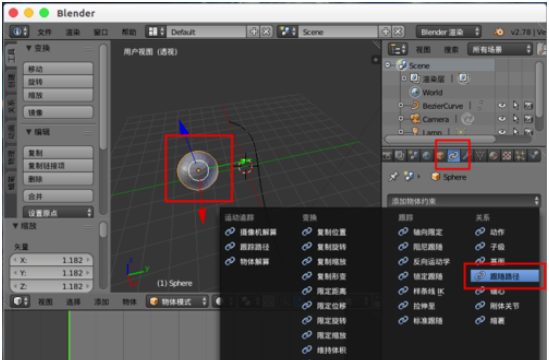The image size is (549, 360).
Task: Click the Camera data icon in outliner
Action: 467,119
